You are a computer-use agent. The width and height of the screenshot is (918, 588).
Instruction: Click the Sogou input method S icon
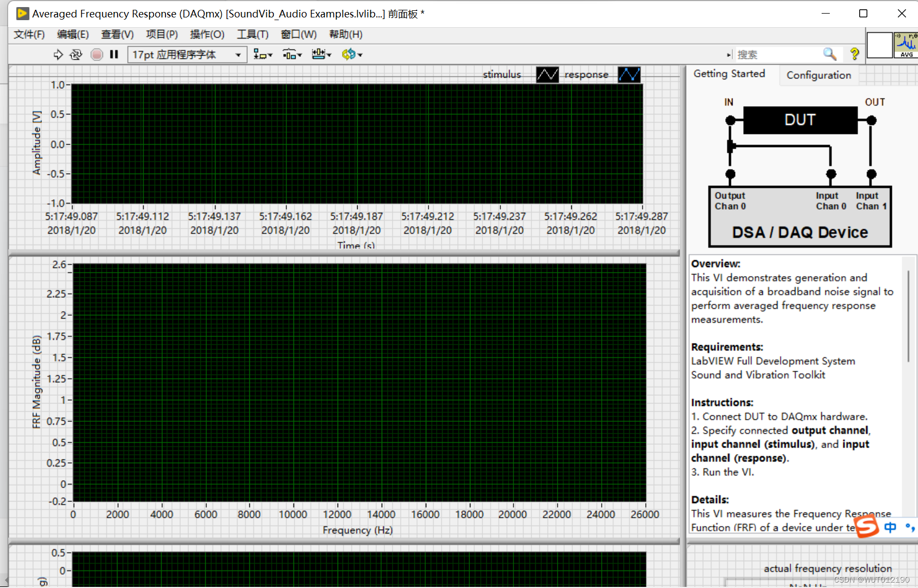866,526
